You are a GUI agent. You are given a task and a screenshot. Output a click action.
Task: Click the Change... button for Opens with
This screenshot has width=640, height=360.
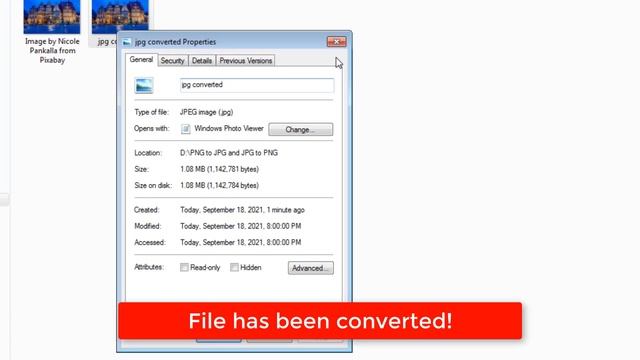tap(300, 129)
